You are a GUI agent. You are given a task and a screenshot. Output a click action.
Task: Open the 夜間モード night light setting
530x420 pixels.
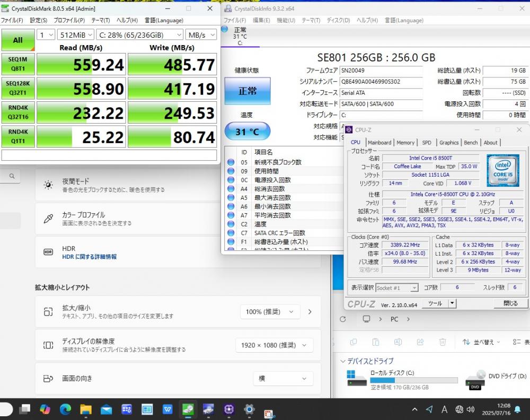pyautogui.click(x=178, y=185)
